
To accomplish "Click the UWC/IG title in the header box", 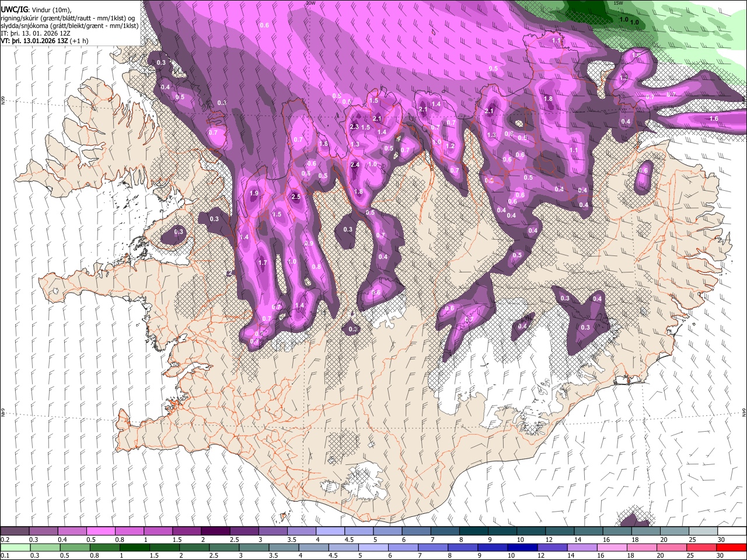I will tap(14, 9).
